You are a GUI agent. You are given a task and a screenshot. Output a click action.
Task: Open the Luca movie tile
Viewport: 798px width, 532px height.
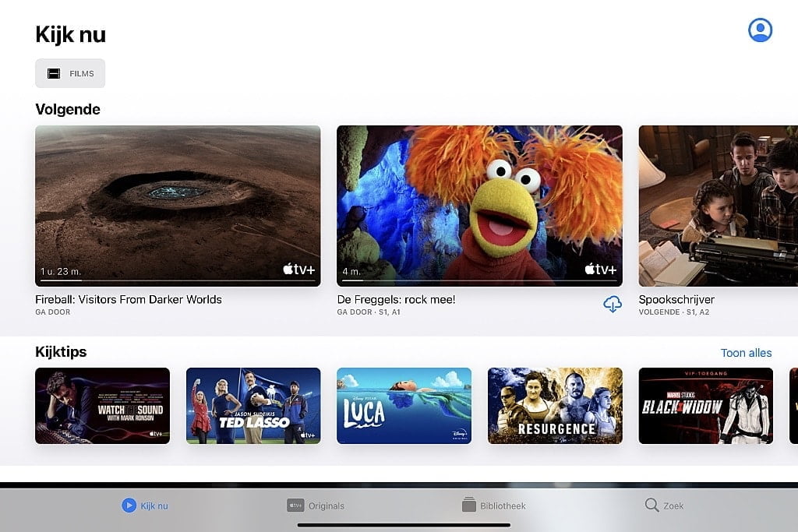[404, 406]
